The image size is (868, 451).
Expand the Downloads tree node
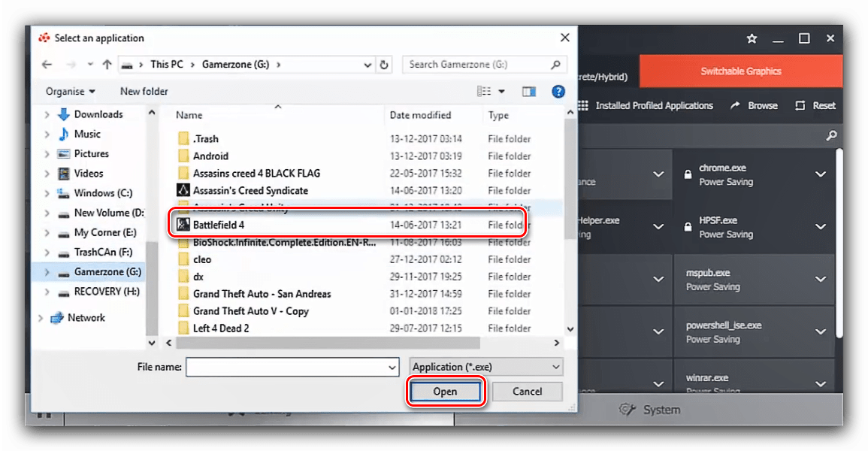(x=47, y=114)
